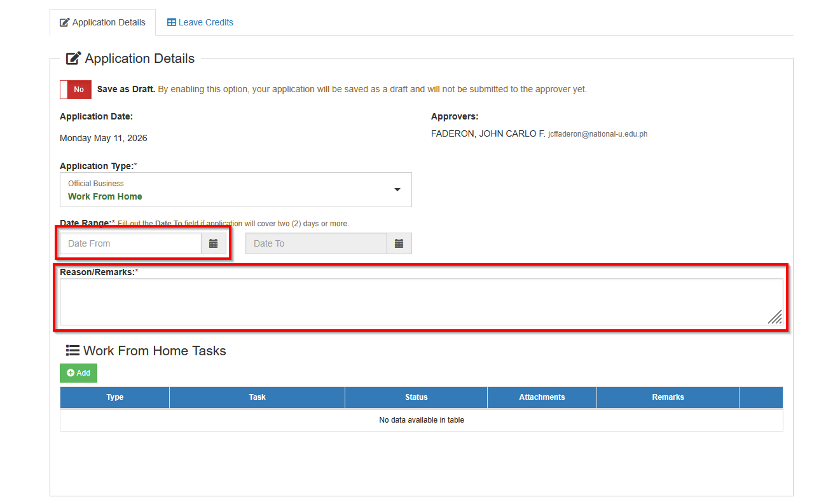Sort table by Task column header

point(258,397)
